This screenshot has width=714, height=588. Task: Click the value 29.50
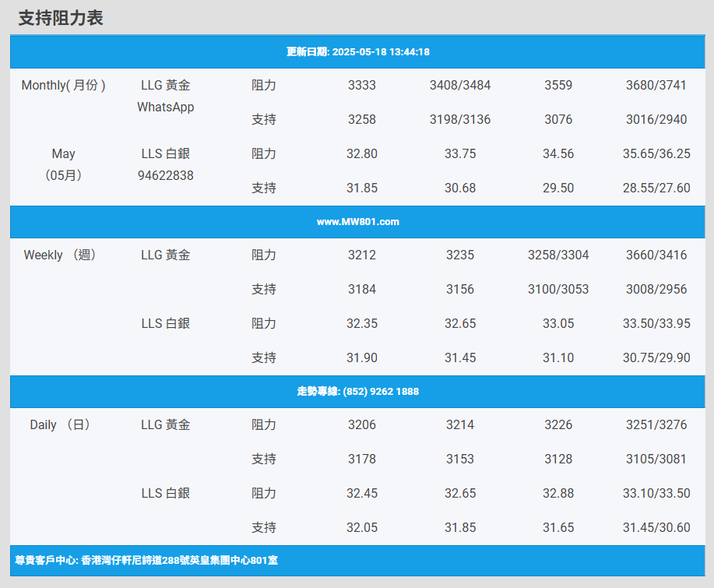tap(558, 188)
